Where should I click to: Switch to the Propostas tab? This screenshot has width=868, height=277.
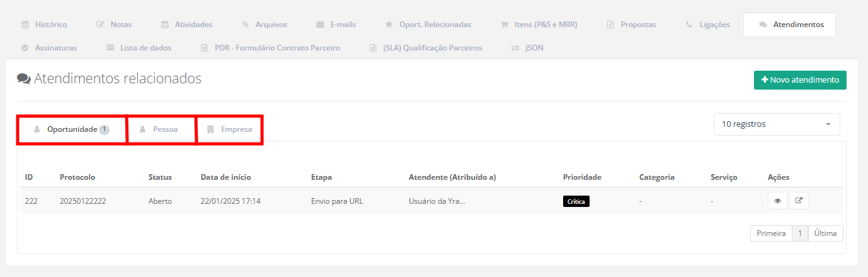[631, 25]
